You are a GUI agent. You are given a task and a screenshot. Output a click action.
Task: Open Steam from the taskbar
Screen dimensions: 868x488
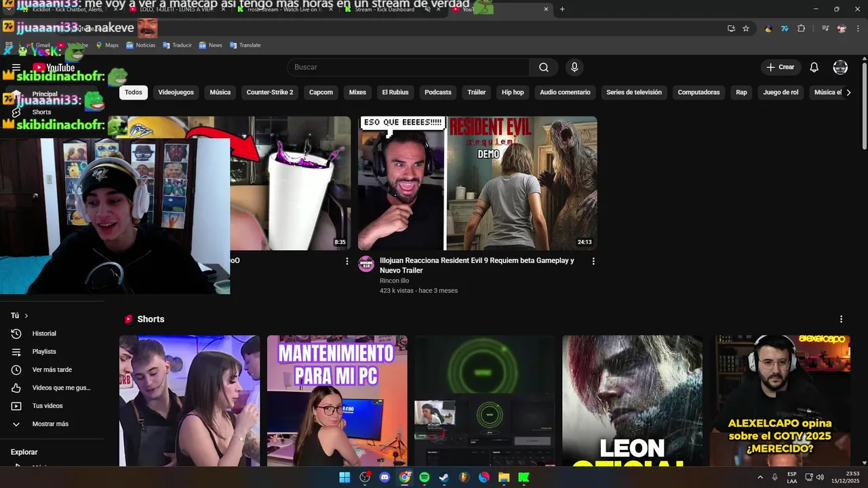click(444, 477)
